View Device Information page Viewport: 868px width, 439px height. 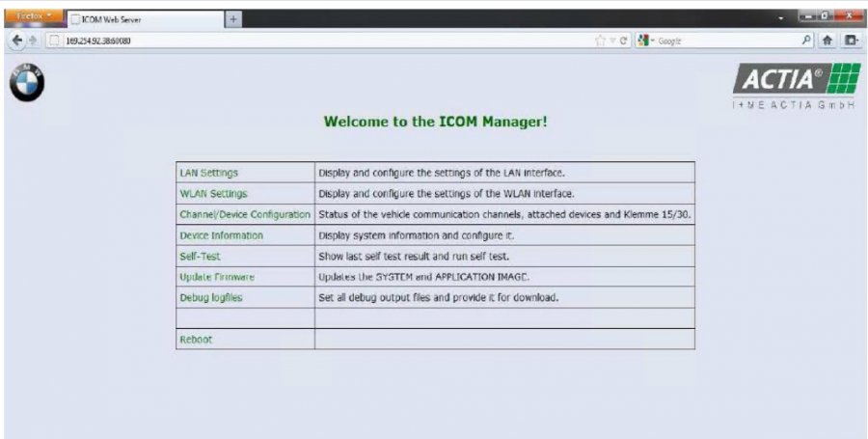(x=221, y=235)
